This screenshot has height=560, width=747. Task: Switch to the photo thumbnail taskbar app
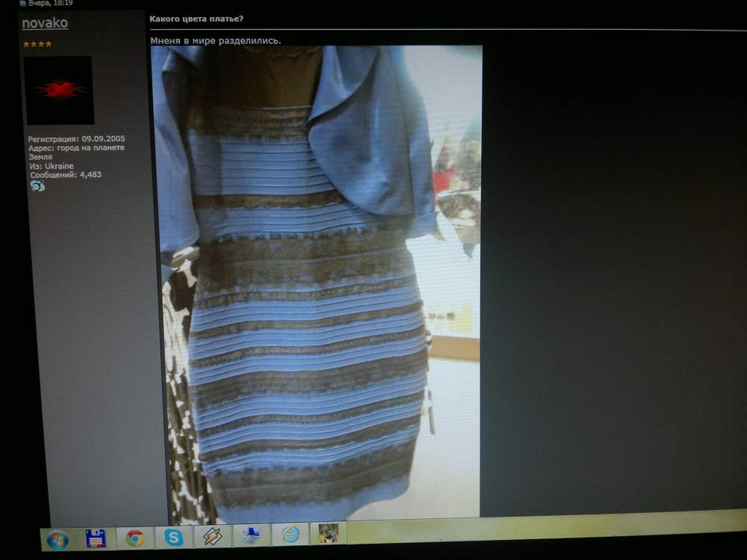[329, 533]
